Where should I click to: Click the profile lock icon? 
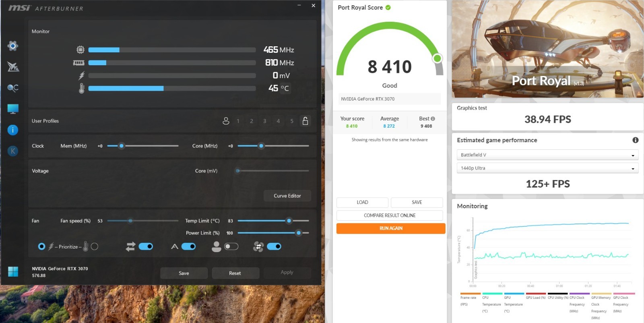305,121
